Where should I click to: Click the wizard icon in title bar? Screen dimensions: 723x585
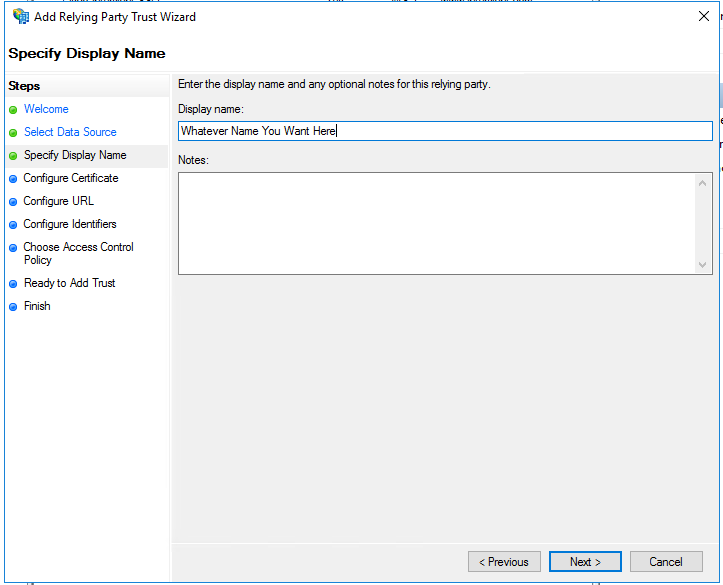(x=21, y=17)
